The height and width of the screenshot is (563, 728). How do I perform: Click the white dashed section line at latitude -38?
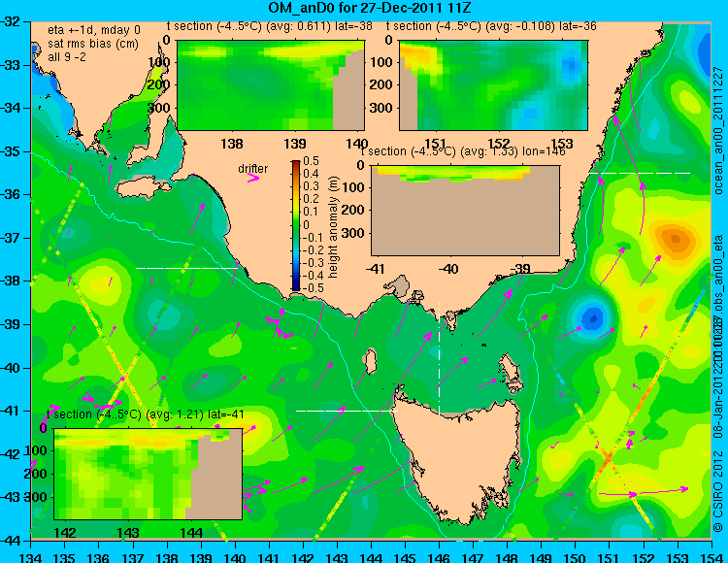[x=186, y=268]
